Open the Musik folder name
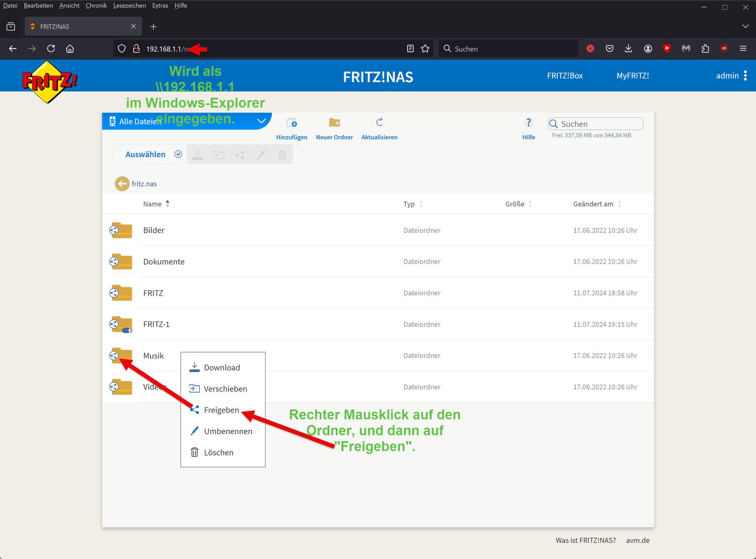This screenshot has width=756, height=559. [x=153, y=355]
